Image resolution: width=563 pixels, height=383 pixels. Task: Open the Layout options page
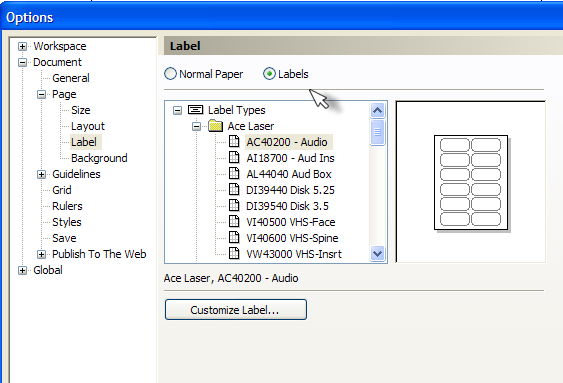[x=88, y=126]
